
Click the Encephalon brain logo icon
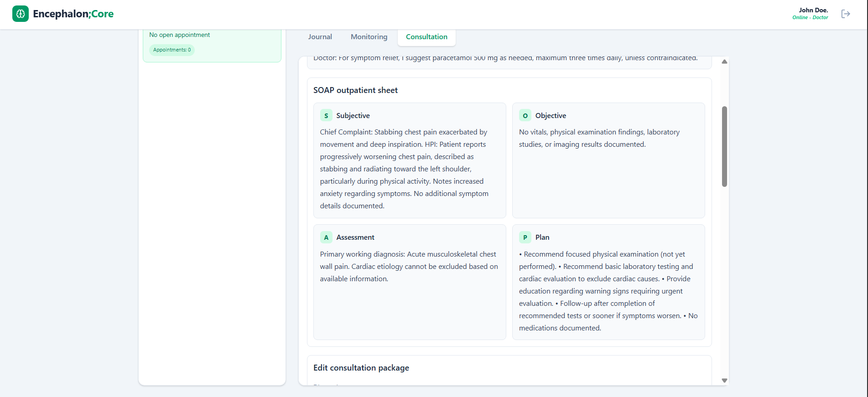[20, 14]
